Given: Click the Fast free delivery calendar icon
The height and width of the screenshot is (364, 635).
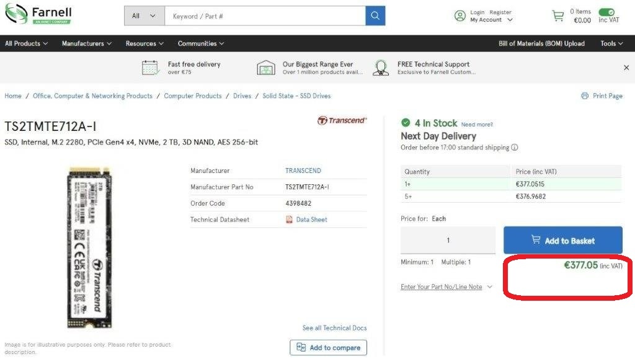Looking at the screenshot, I should tap(149, 67).
